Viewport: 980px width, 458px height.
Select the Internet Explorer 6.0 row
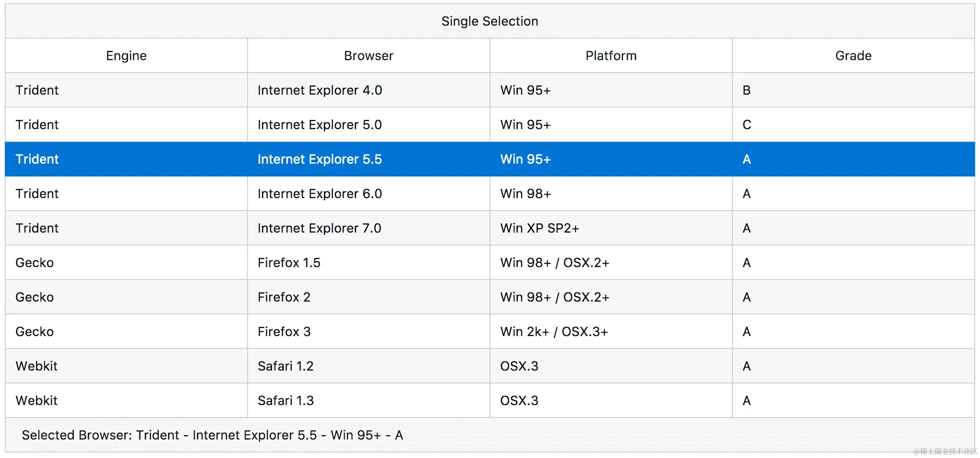pyautogui.click(x=319, y=194)
